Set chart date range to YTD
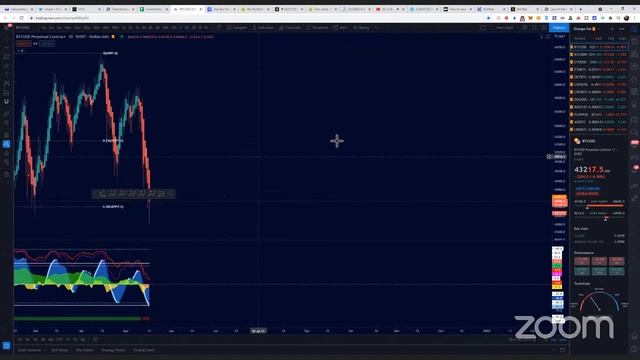This screenshot has height=360, width=640. tap(60, 340)
